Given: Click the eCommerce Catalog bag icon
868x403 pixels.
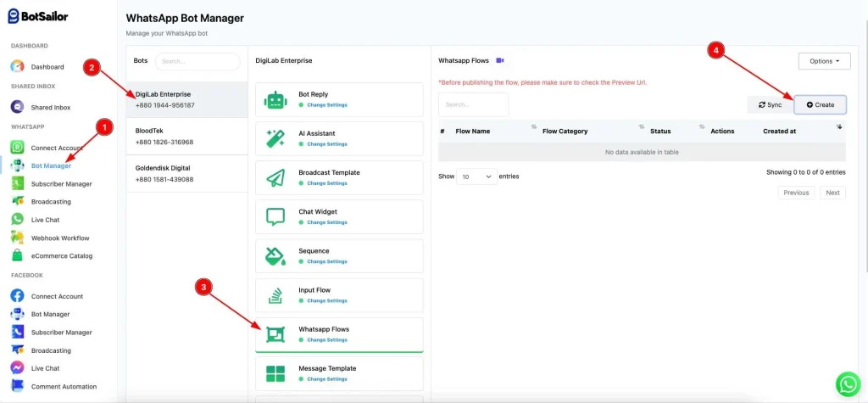Looking at the screenshot, I should pos(17,255).
